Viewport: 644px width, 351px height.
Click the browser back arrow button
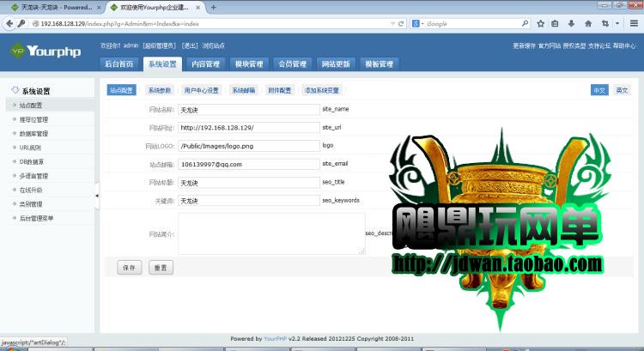click(x=9, y=24)
